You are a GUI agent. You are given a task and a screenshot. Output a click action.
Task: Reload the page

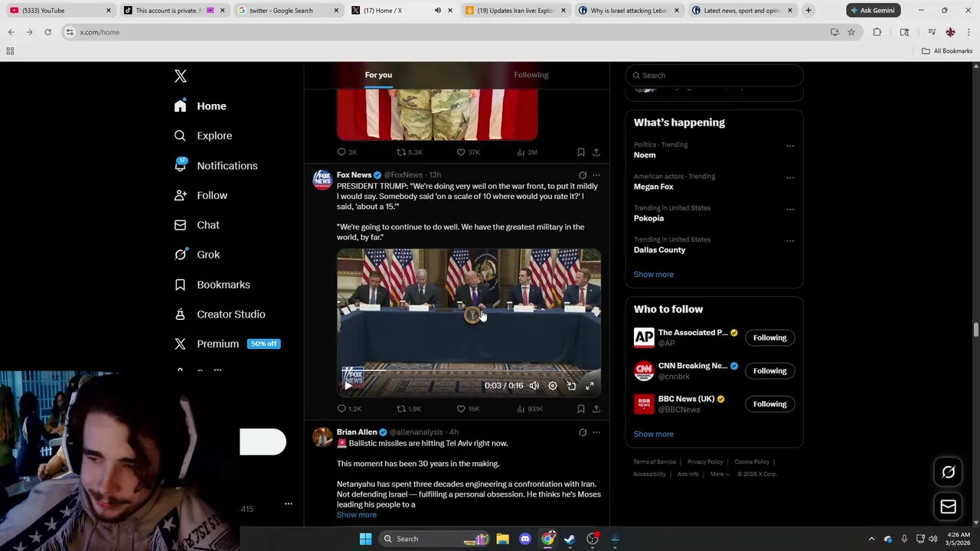pos(47,32)
